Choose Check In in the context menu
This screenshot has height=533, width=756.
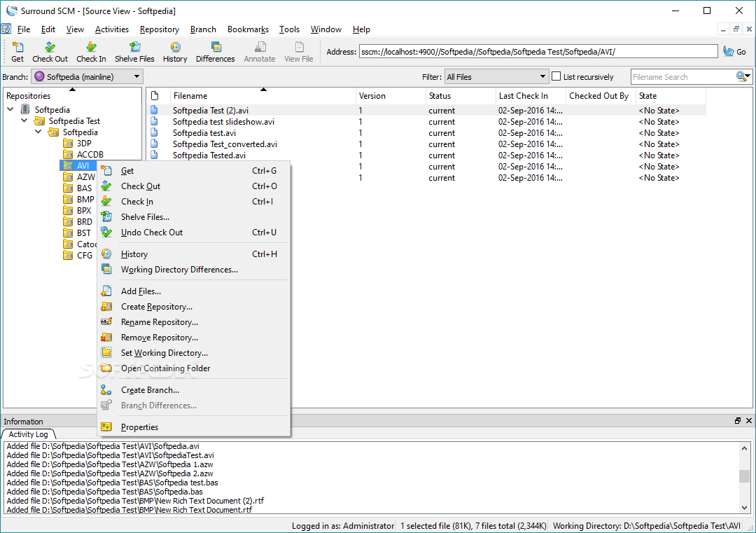(x=194, y=202)
